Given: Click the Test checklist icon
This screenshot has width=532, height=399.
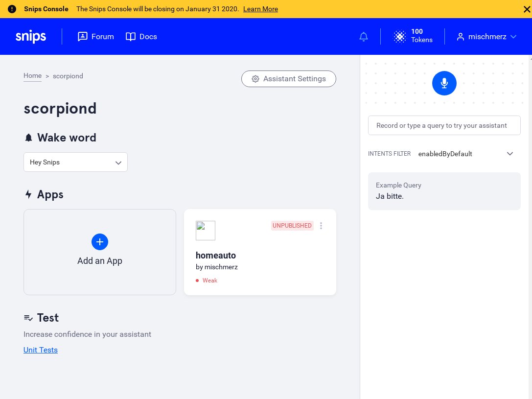Looking at the screenshot, I should click(x=28, y=318).
